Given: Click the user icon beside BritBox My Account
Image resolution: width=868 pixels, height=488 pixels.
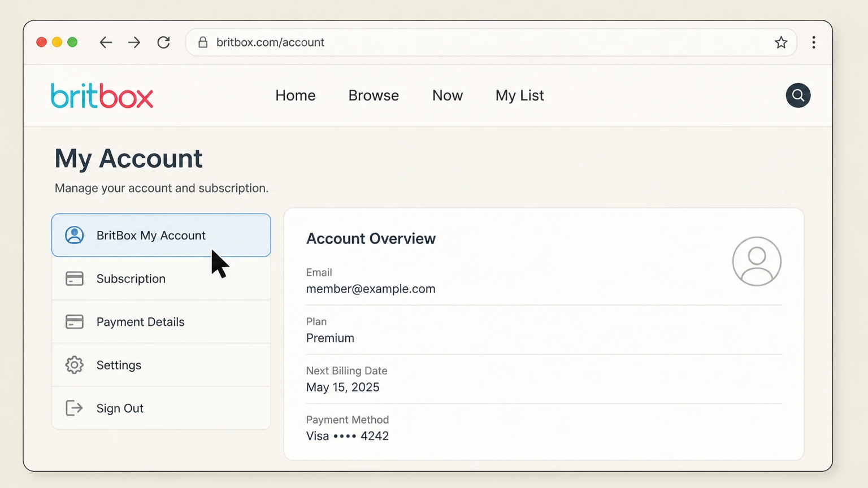Looking at the screenshot, I should coord(75,235).
